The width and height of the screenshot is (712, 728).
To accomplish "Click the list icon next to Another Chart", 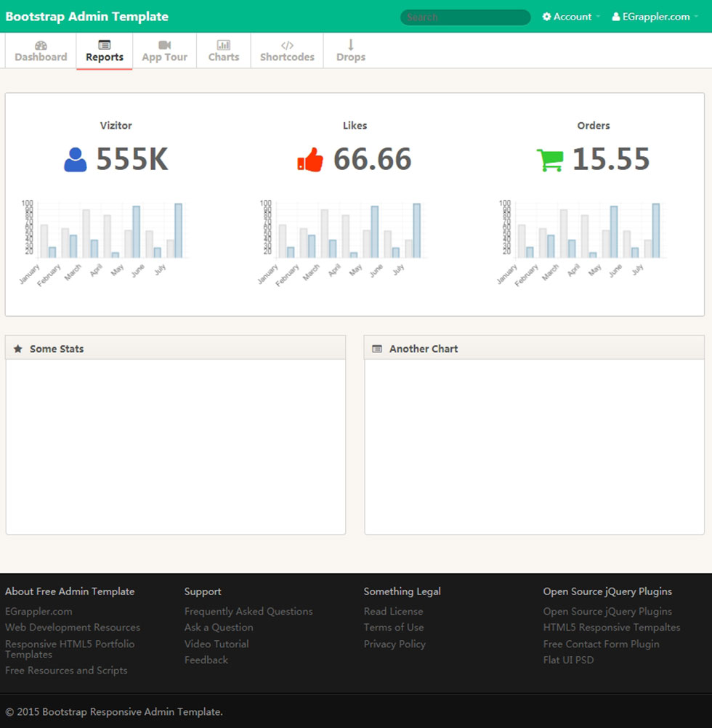I will (x=377, y=349).
